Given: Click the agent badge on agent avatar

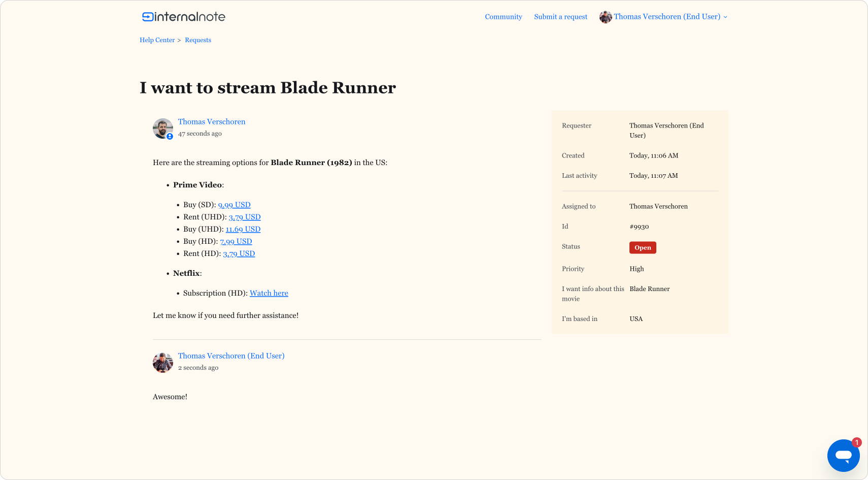Looking at the screenshot, I should tap(170, 136).
